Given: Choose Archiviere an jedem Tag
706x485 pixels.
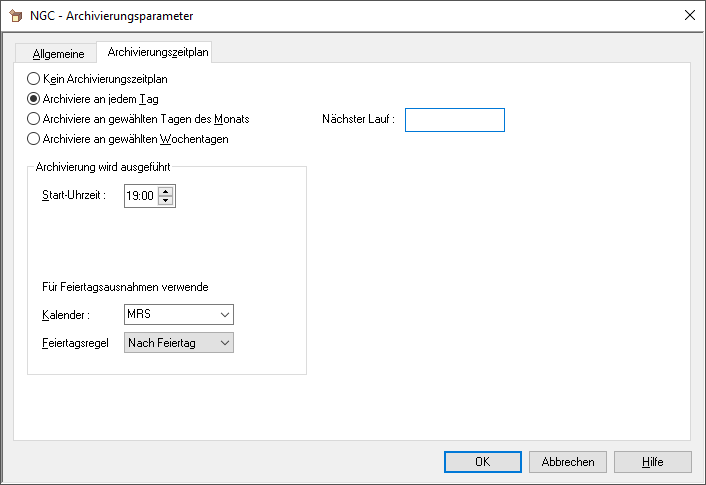Looking at the screenshot, I should coord(34,99).
